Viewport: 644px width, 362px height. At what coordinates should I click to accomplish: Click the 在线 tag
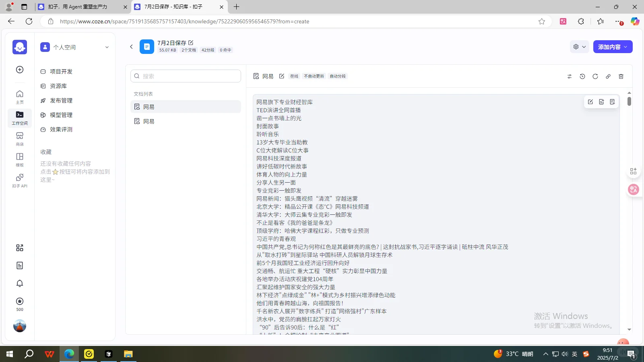(294, 76)
